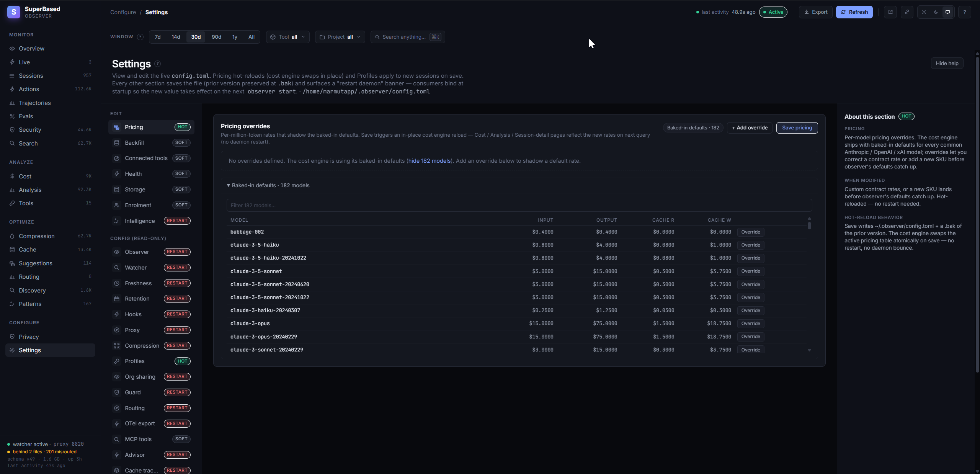Open the external link icon in header
The width and height of the screenshot is (980, 474).
coord(890,12)
